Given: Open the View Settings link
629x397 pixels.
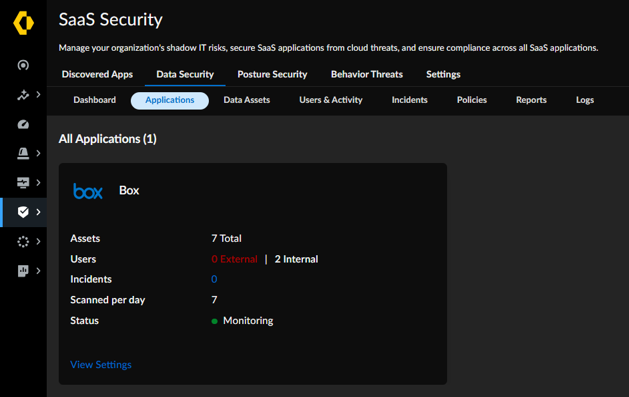Looking at the screenshot, I should pos(101,365).
